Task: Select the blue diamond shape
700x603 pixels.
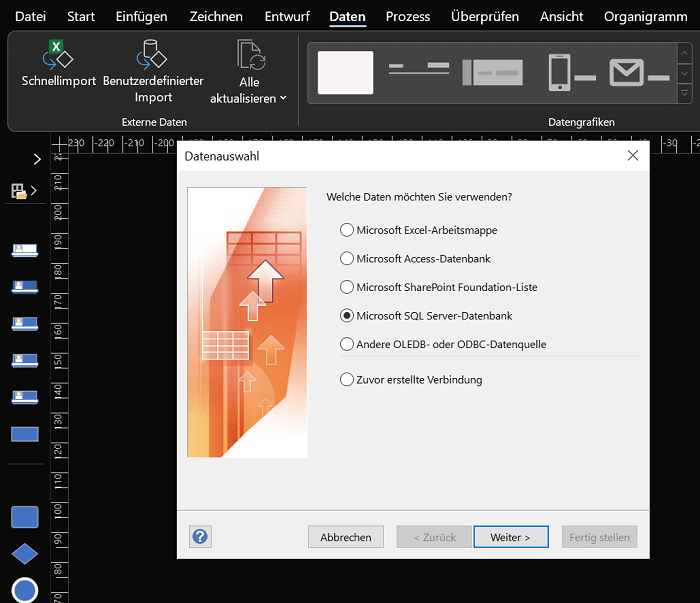Action: point(25,554)
